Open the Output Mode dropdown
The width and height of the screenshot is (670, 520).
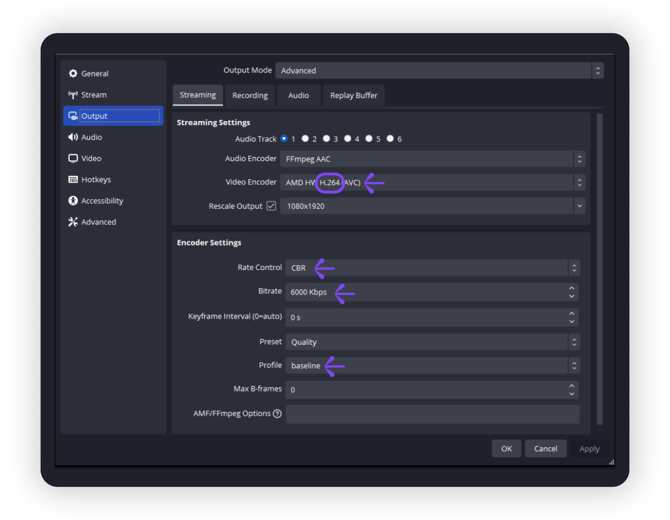pos(439,71)
